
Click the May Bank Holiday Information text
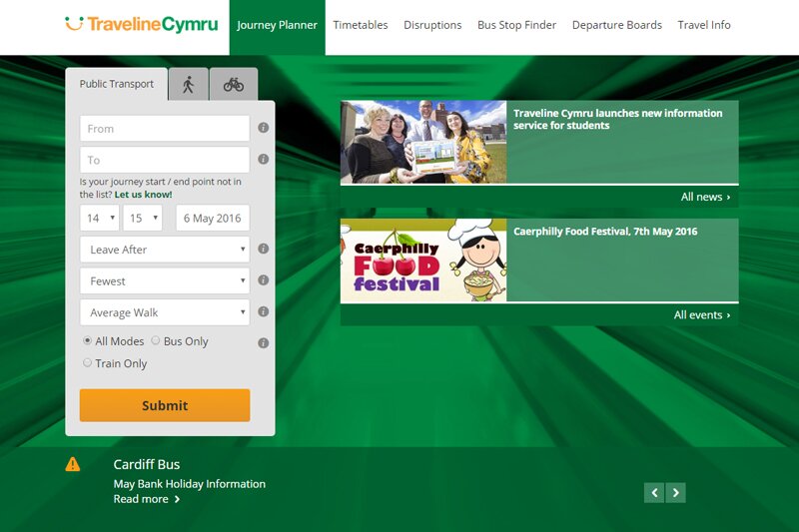click(190, 484)
